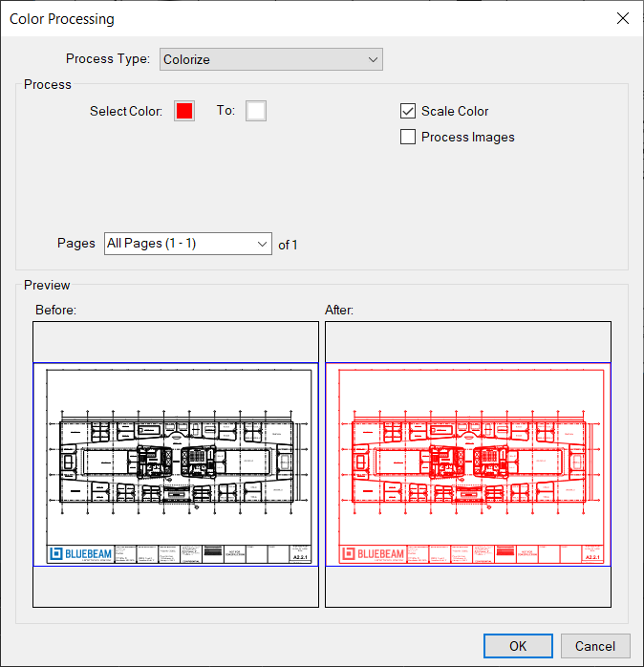Screen dimensions: 644x667
Task: Confirm with the OK button
Action: [x=518, y=646]
